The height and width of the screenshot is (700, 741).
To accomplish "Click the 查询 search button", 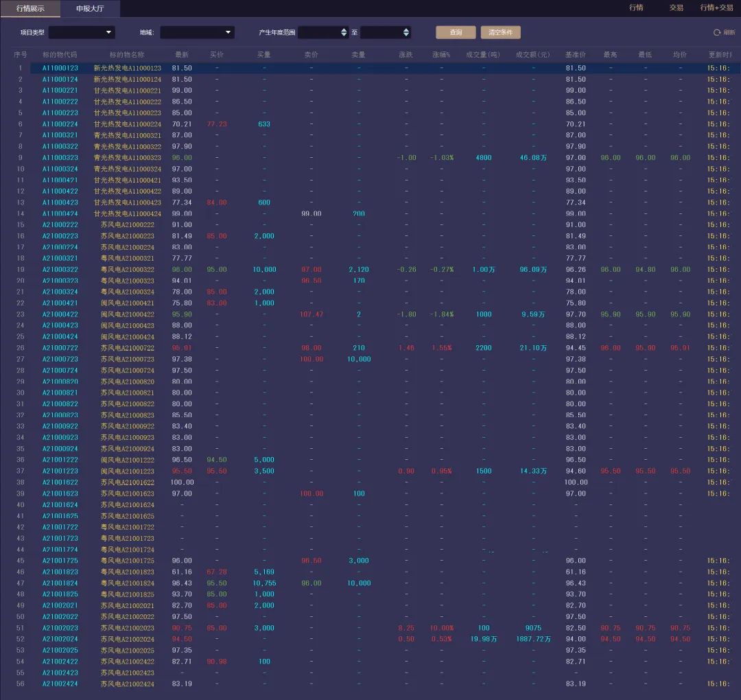I will (456, 32).
